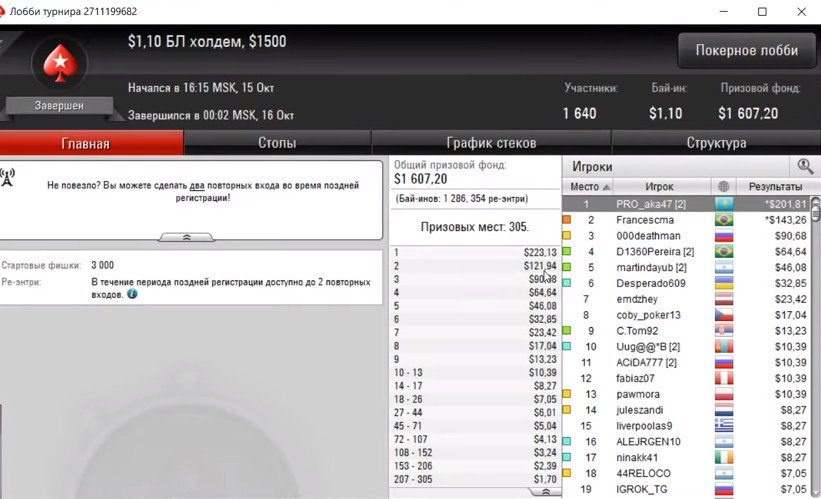Open the player search magnifier icon
The height and width of the screenshot is (499, 821).
(805, 167)
